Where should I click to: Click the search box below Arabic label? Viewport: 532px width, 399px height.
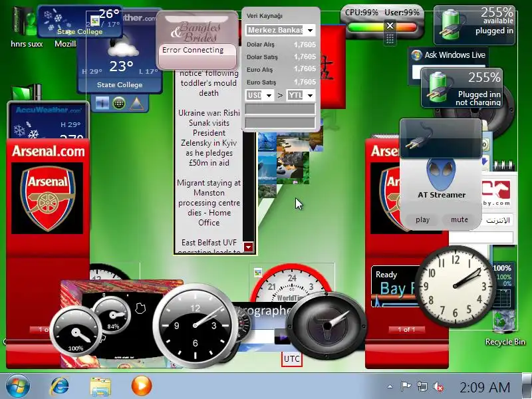(x=480, y=237)
